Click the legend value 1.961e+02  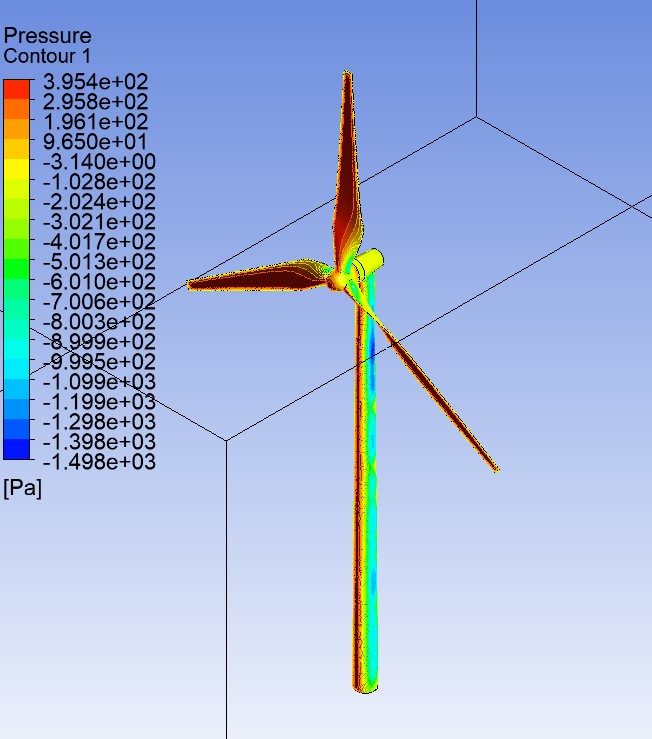(96, 122)
